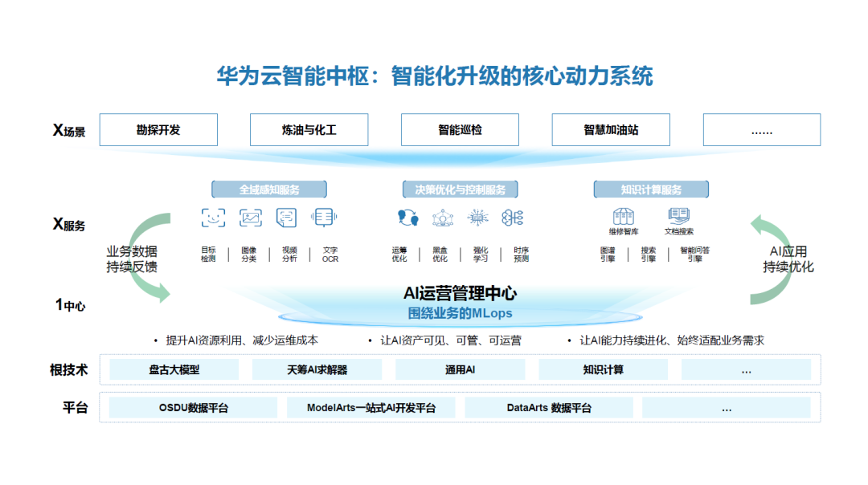This screenshot has height=485, width=868.
Task: Select the 炼油与化工 scenario box
Action: point(309,130)
